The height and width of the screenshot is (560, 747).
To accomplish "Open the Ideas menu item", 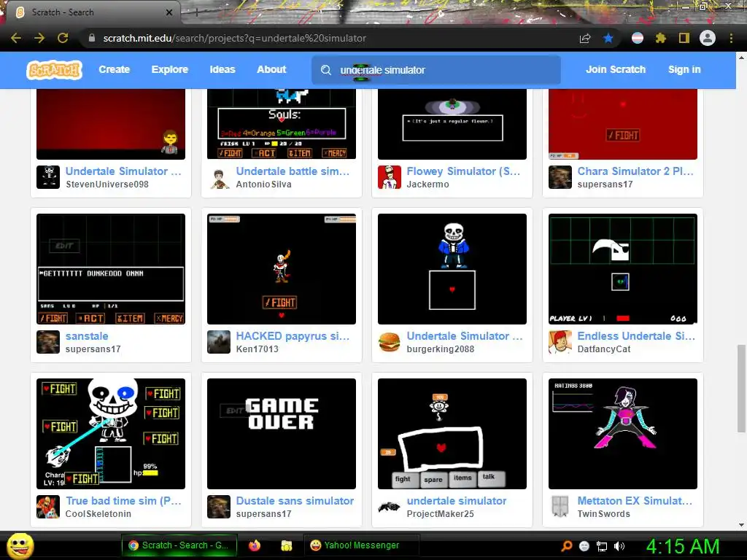I will click(222, 69).
